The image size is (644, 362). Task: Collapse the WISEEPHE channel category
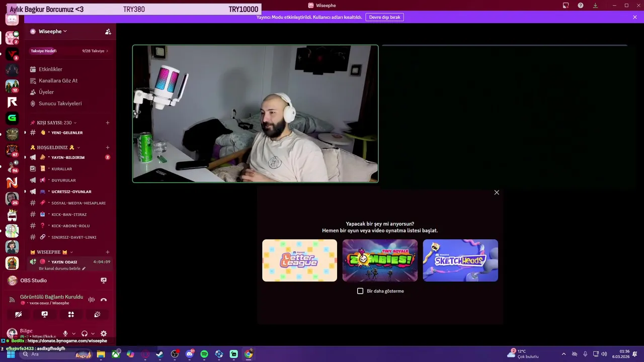51,252
